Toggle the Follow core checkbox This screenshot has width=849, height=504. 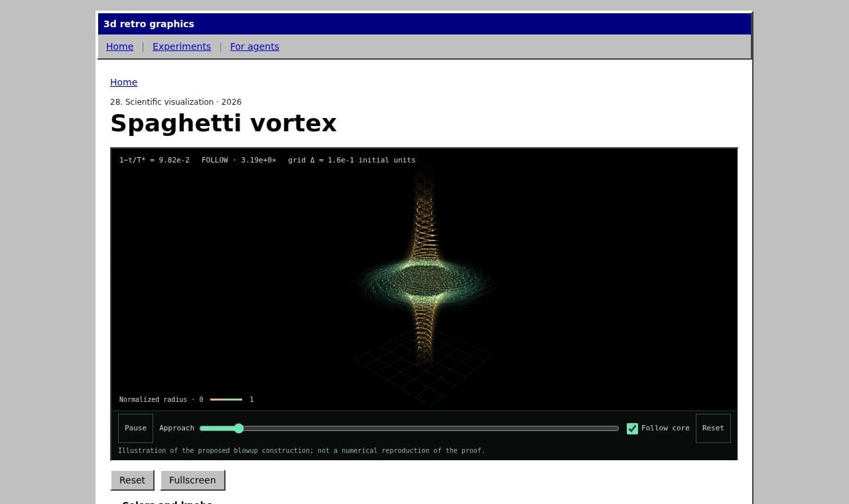632,428
